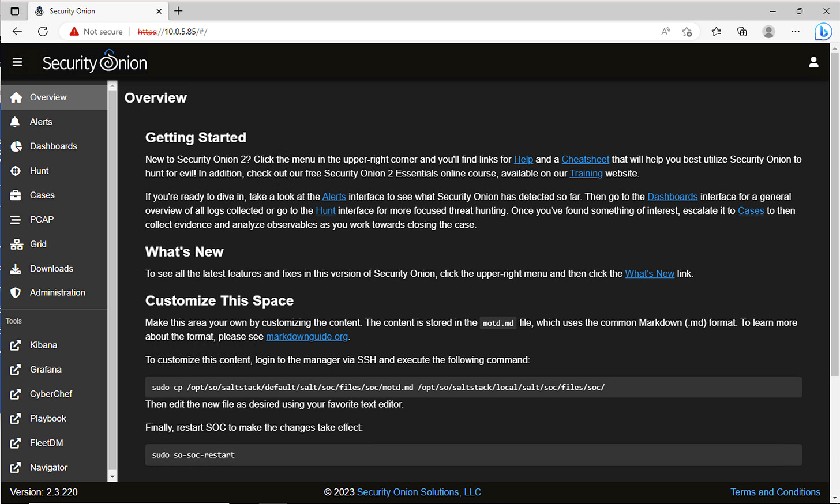Click the Cases briefcase icon
Viewport: 840px width, 504px height.
coord(16,195)
